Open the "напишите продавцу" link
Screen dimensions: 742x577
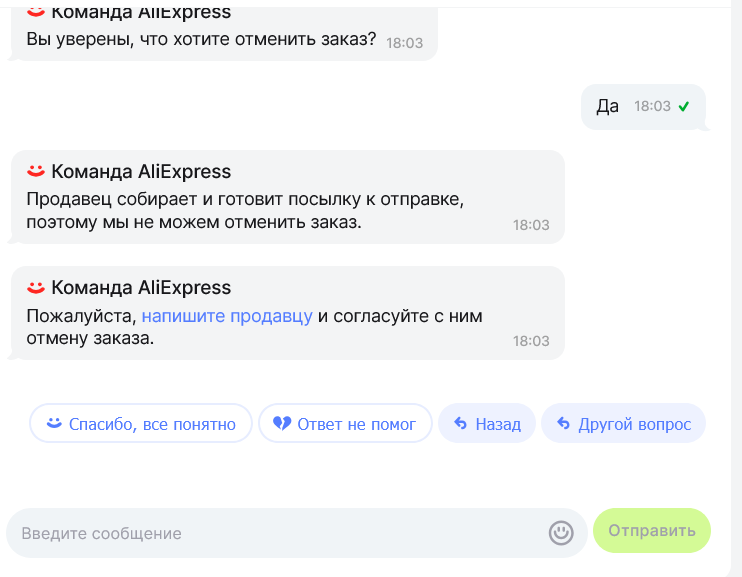[227, 316]
